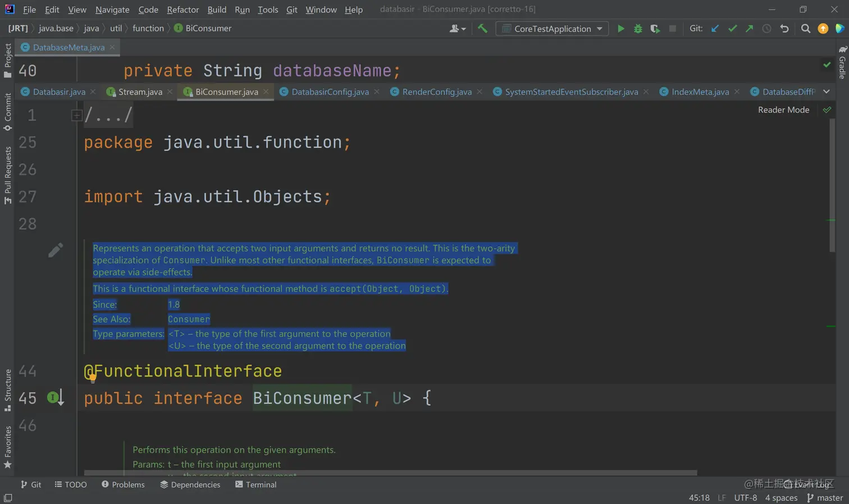Open Search Everywhere magnifier icon
Screen dimensions: 849x504
point(806,29)
